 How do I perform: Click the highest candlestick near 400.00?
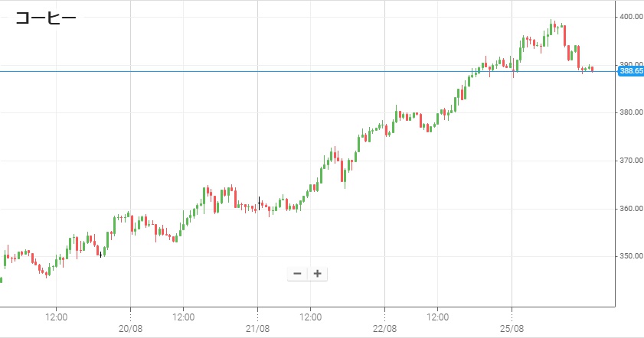pos(551,28)
